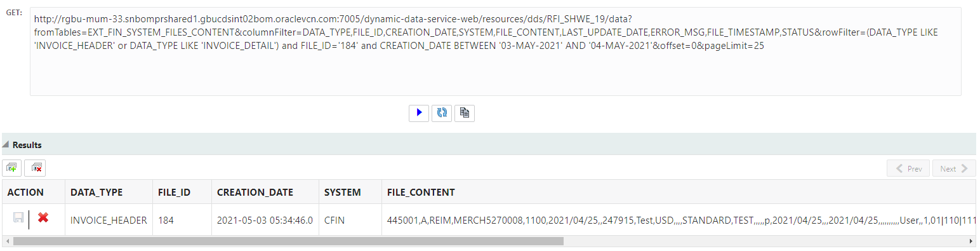
Task: Save the INVOICE_HEADER row with disk icon
Action: pos(18,218)
